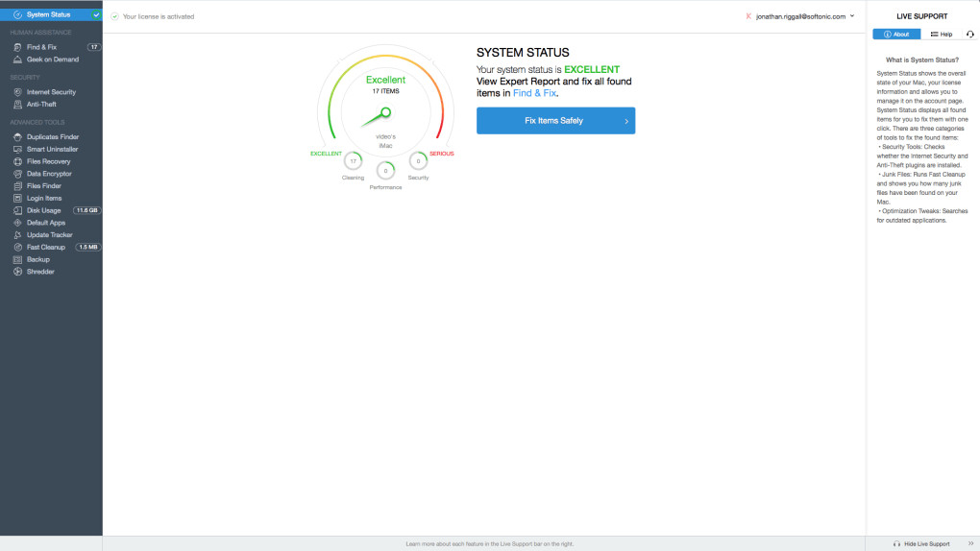Screen dimensions: 980x551
Task: Expand the jonathan.riggall account dropdown arrow
Action: coord(852,16)
